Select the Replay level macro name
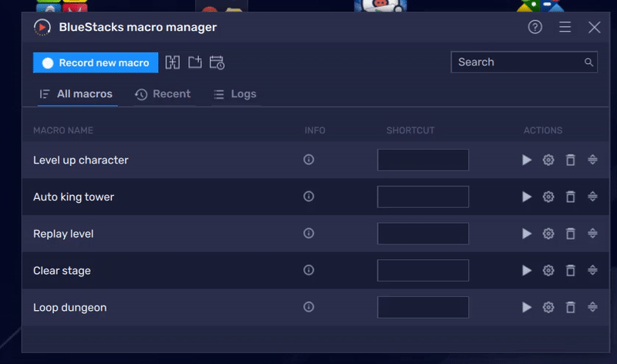Viewport: 617px width, 364px height. tap(63, 234)
